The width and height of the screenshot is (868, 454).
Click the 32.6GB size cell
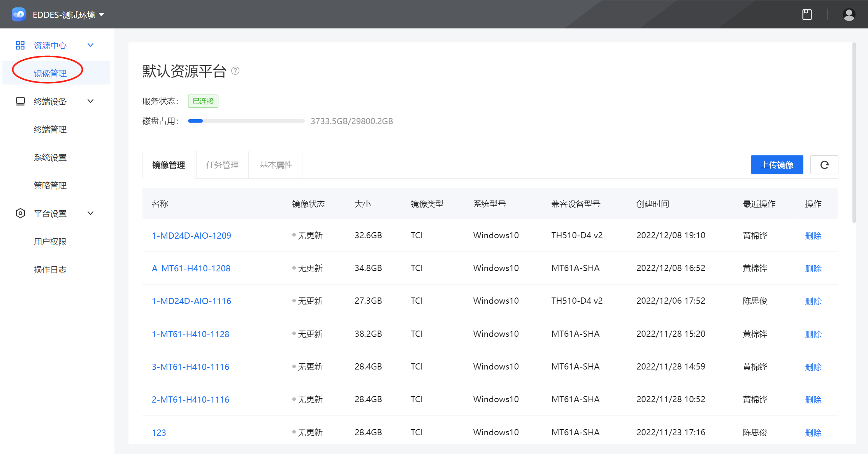(368, 235)
